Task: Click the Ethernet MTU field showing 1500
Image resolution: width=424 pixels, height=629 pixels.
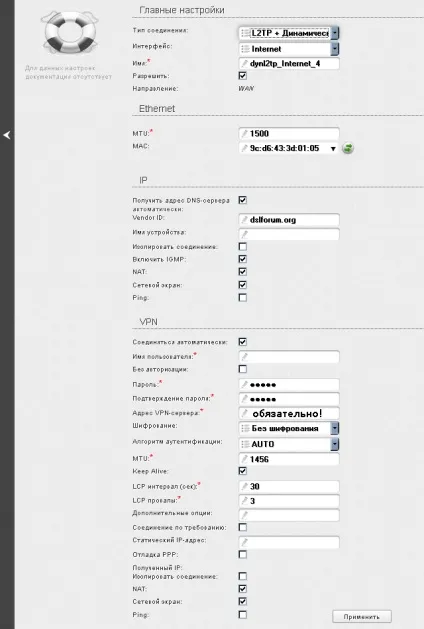Action: [289, 134]
